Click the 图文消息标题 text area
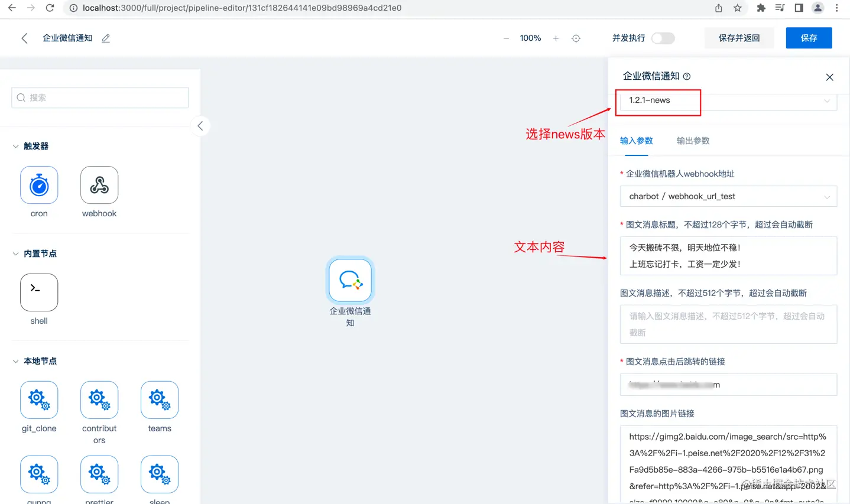 (728, 256)
